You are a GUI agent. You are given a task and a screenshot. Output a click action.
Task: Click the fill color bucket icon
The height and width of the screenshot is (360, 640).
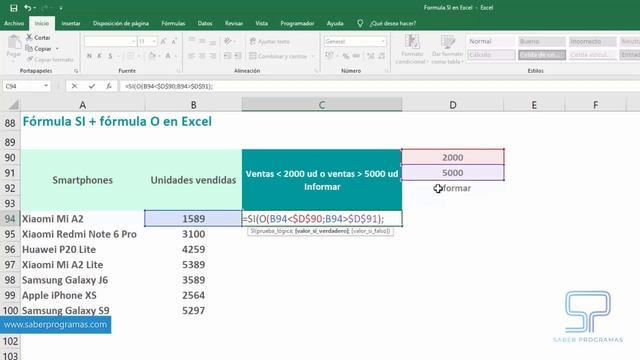pos(152,56)
